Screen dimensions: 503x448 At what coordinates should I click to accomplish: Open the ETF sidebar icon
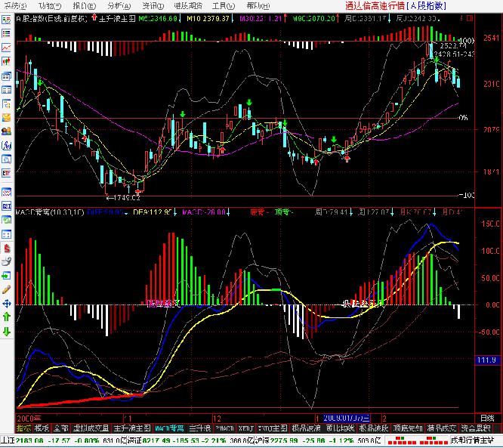6,173
